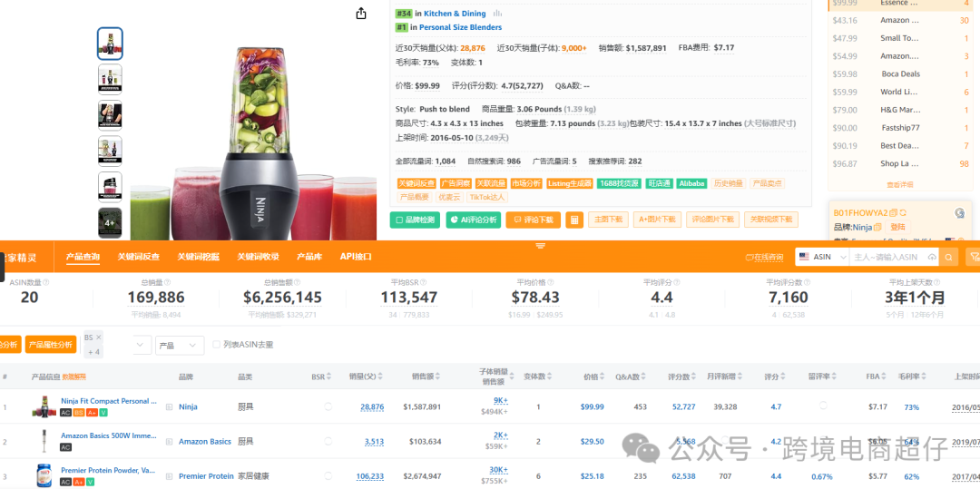Open dropdown left of 产品 selector
980x489 pixels.
[142, 345]
